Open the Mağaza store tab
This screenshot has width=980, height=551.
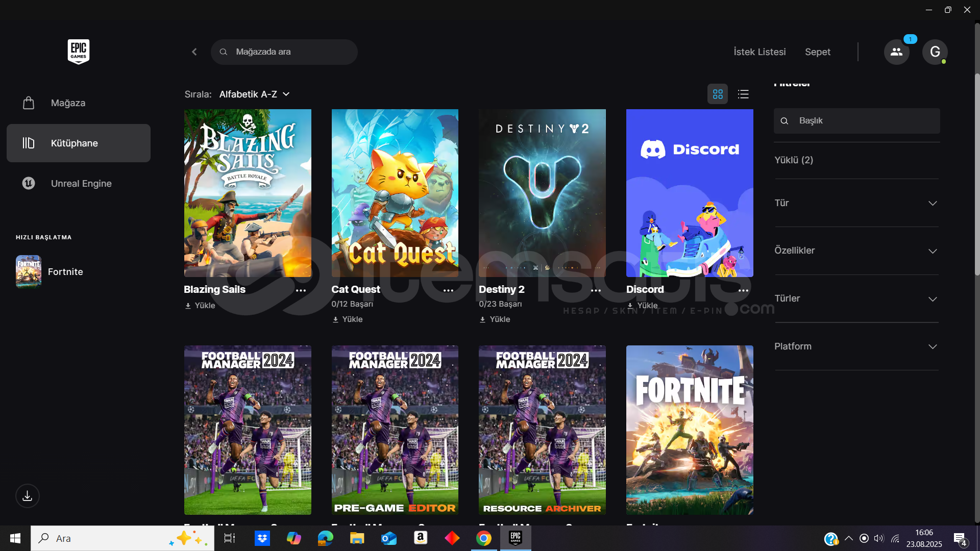point(79,103)
